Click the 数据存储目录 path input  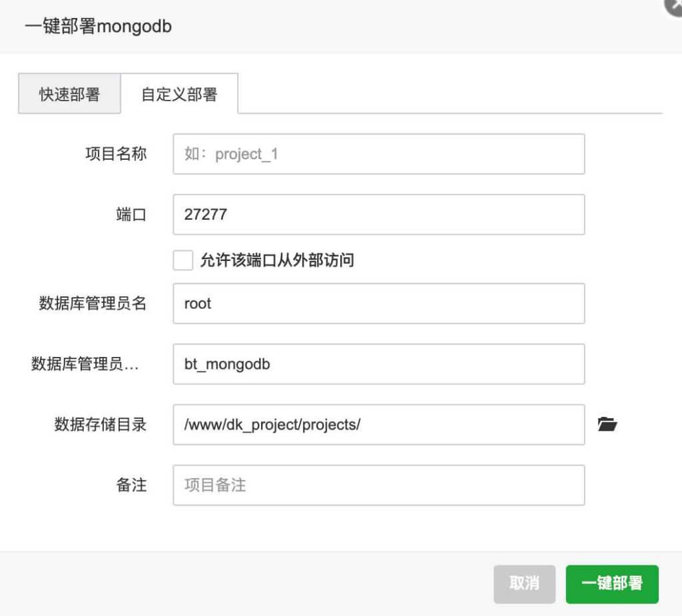379,424
